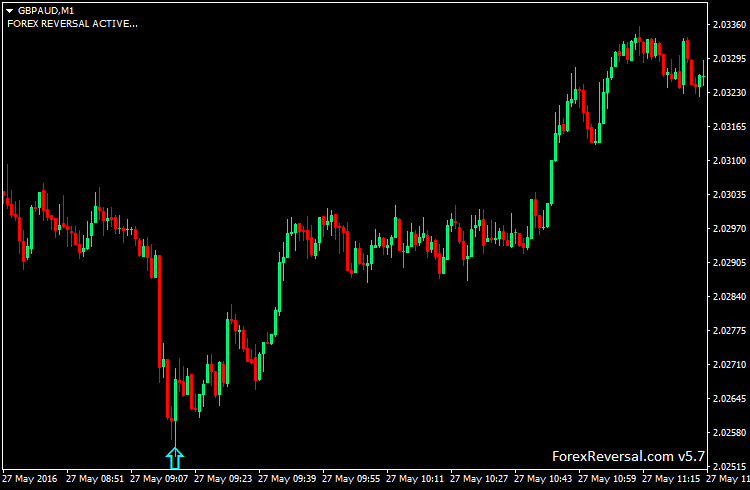Viewport: 750px width, 490px height.
Task: Select the time label 27 May 2016
Action: [30, 479]
